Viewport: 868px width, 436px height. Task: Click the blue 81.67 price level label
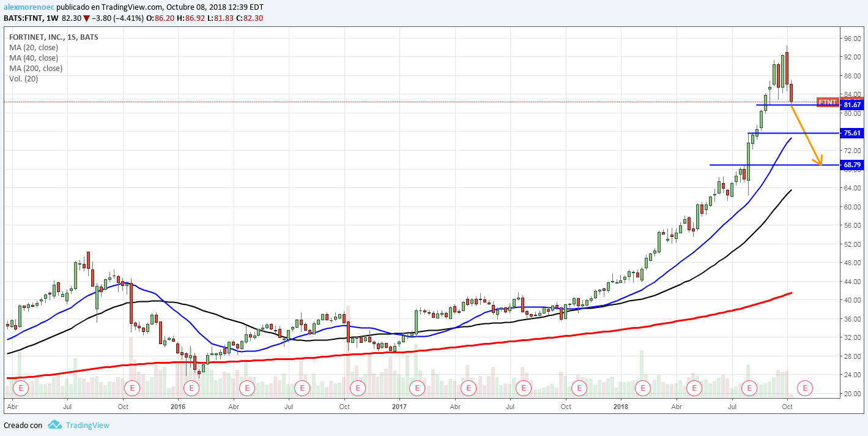pos(852,105)
